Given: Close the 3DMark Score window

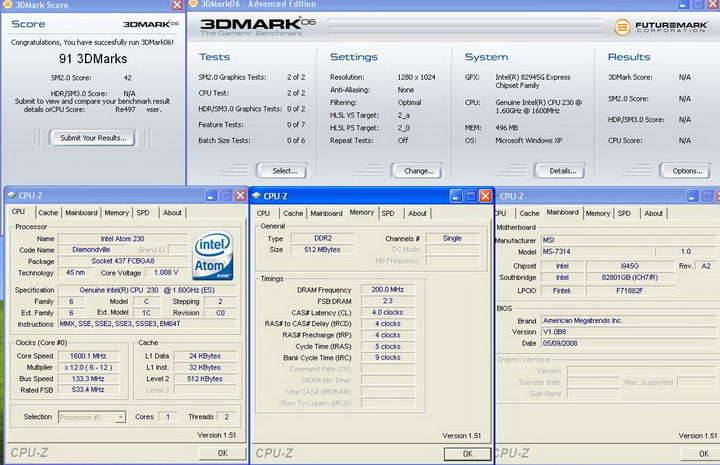Looking at the screenshot, I should (x=177, y=5).
